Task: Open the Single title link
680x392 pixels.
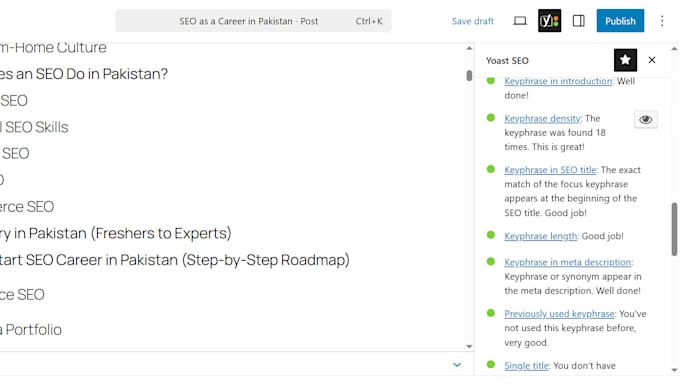Action: 526,366
